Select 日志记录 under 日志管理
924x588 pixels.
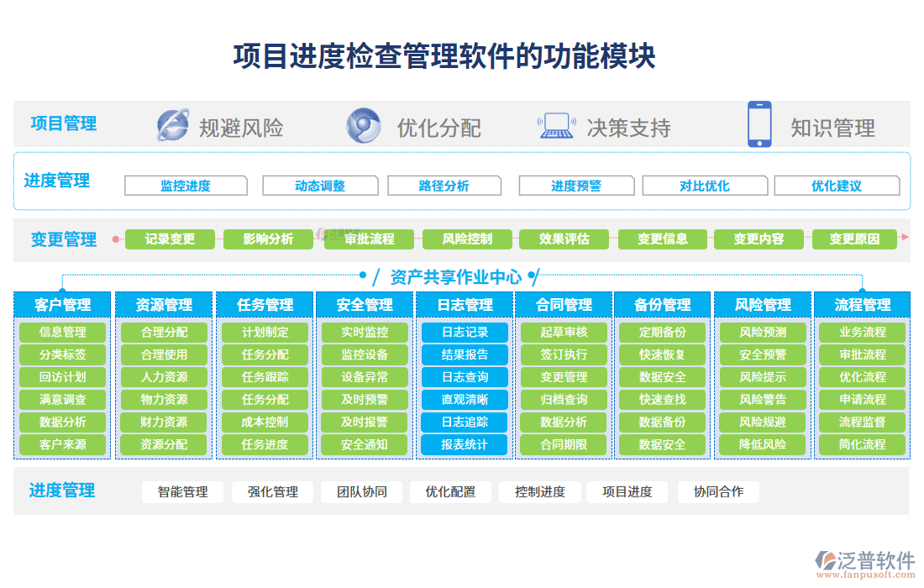tap(465, 333)
